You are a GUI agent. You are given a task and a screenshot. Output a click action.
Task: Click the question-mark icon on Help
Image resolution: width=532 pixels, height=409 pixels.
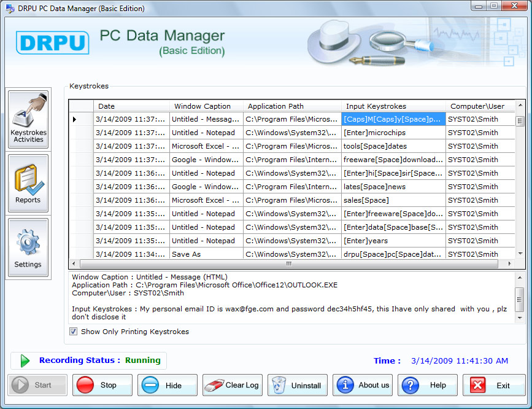point(410,385)
